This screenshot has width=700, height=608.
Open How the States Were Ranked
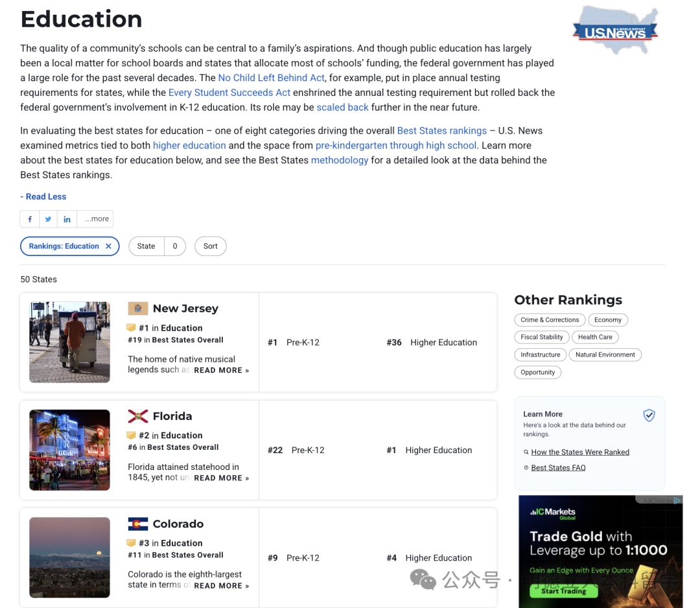580,452
